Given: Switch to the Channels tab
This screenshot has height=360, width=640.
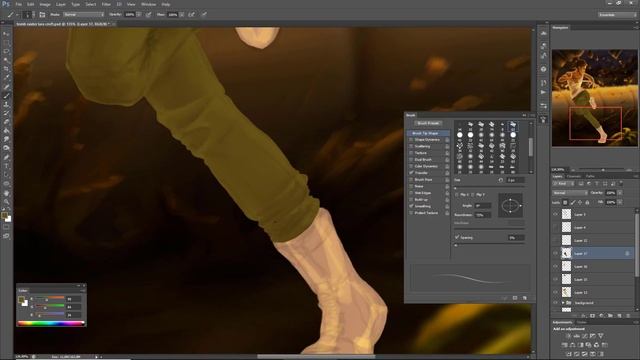Looking at the screenshot, I should pyautogui.click(x=573, y=176).
